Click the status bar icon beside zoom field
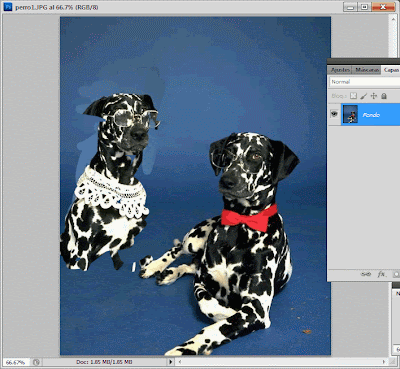Screen dimensions: 400x369 pos(36,362)
